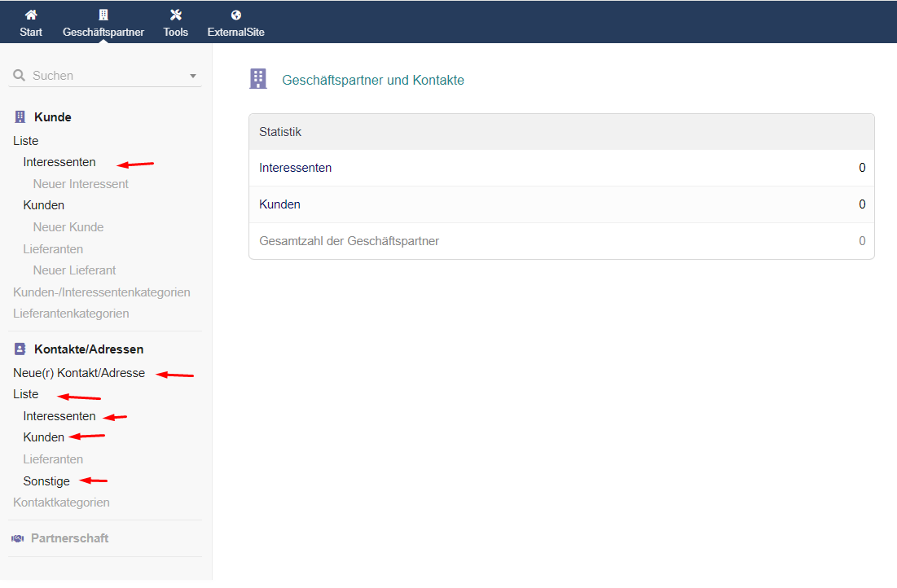This screenshot has height=588, width=897.
Task: Open Kunden-/Interessentenkategorien
Action: click(102, 292)
